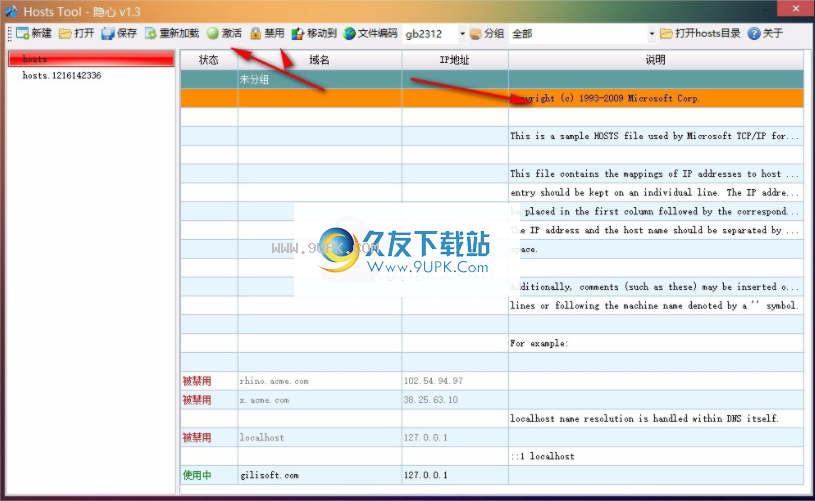The image size is (815, 501).
Task: Expand the 全部 group filter dropdown
Action: point(652,34)
